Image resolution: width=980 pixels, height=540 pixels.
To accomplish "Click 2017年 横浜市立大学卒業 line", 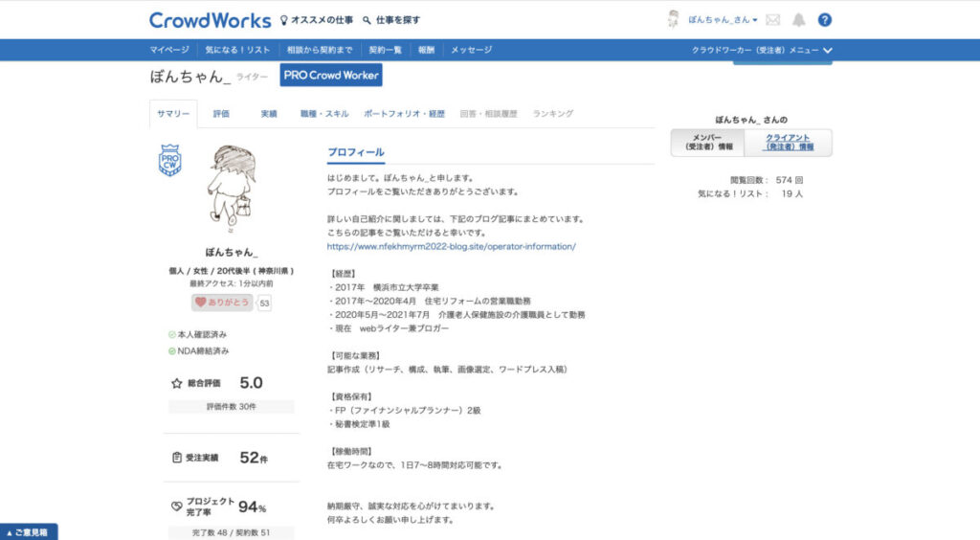I will pos(385,287).
